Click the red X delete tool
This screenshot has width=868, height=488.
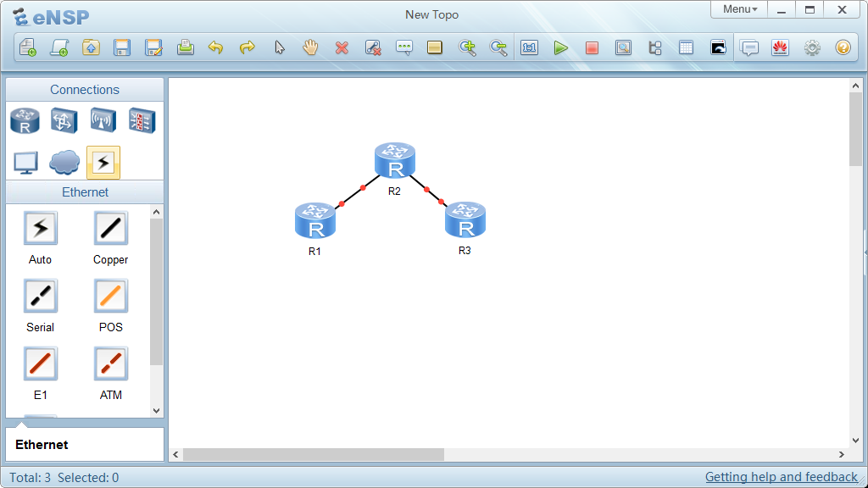(x=342, y=48)
